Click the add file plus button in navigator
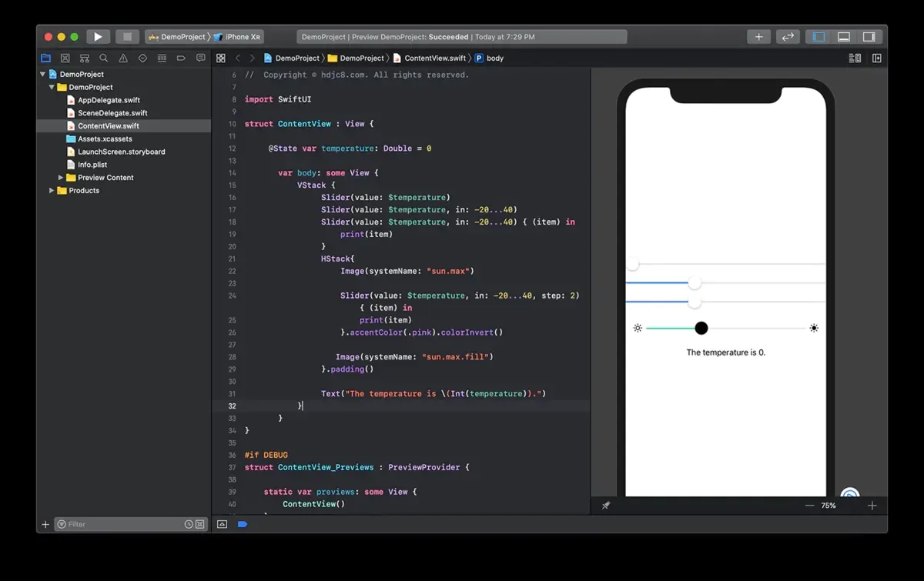This screenshot has width=924, height=581. coord(45,524)
